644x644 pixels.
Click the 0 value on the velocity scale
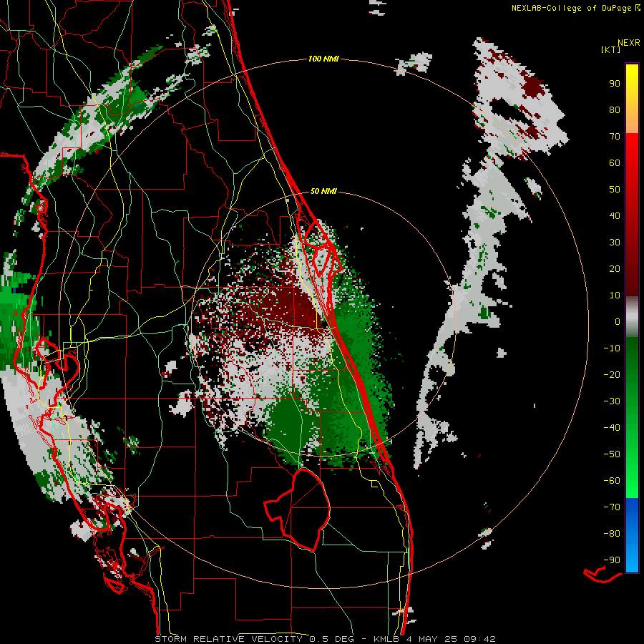click(x=618, y=322)
